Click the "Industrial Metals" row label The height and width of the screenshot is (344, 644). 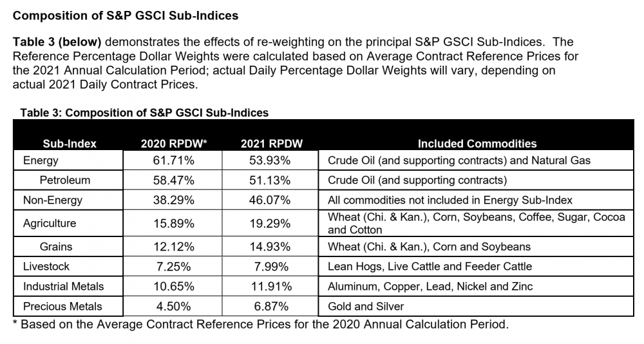[63, 286]
